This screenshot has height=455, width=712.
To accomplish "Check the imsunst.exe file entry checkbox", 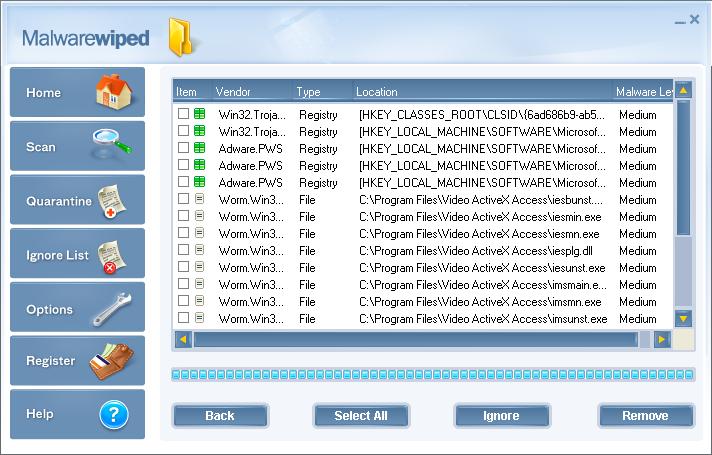I will point(183,318).
